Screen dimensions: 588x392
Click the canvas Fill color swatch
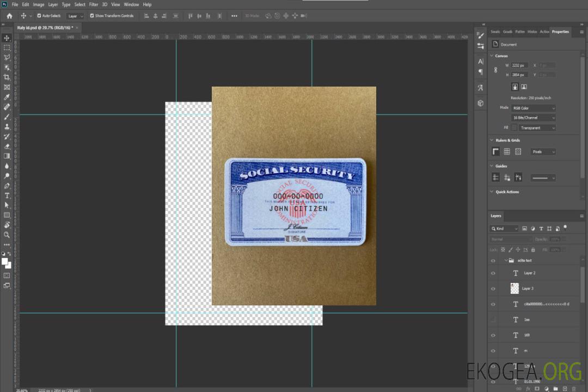point(514,128)
